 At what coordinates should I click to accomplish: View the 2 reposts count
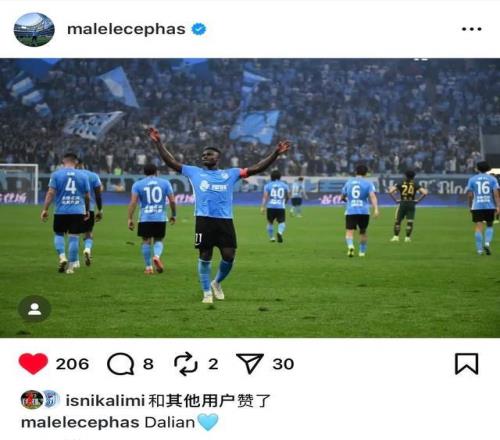(213, 364)
